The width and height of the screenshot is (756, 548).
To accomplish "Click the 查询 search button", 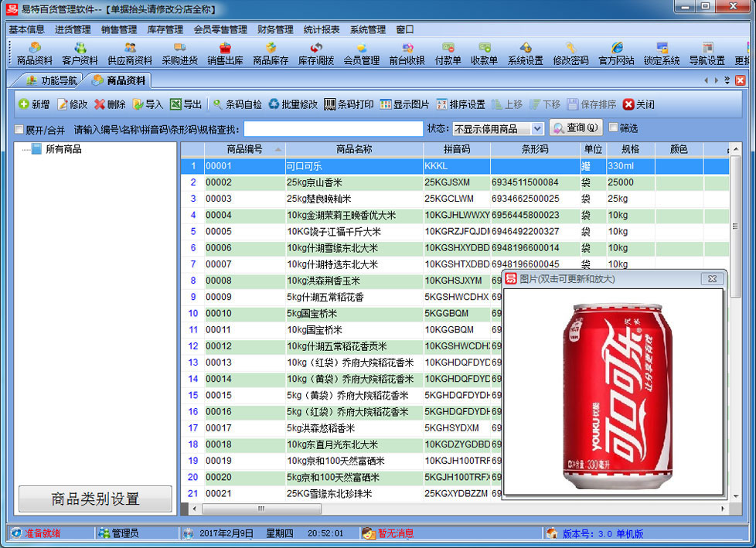I will (x=576, y=128).
